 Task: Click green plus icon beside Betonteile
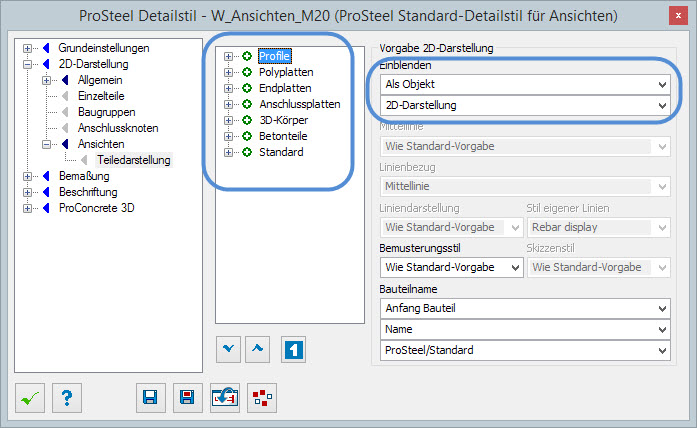pyautogui.click(x=247, y=136)
